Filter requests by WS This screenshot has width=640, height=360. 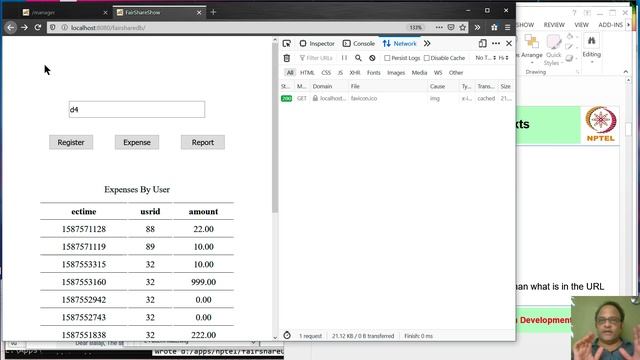438,73
